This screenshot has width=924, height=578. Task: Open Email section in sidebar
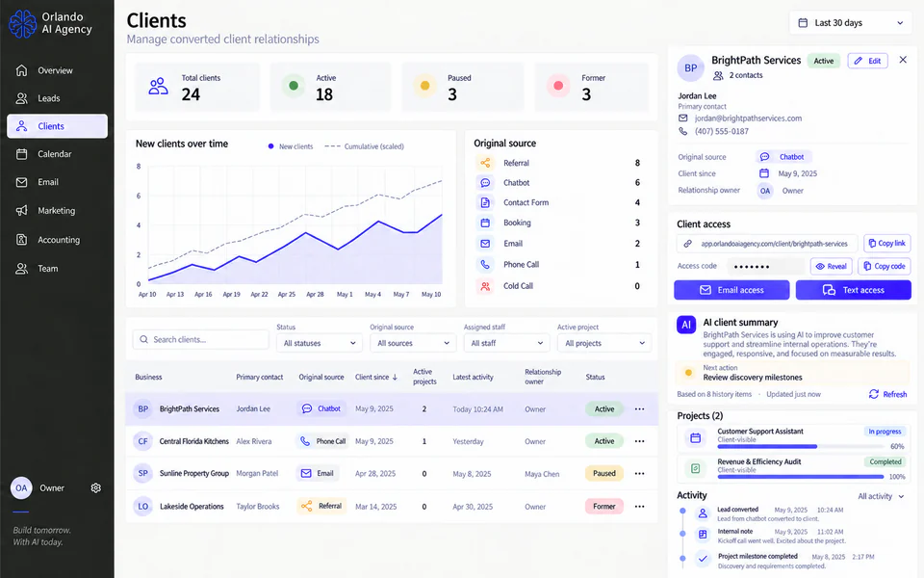pyautogui.click(x=57, y=182)
